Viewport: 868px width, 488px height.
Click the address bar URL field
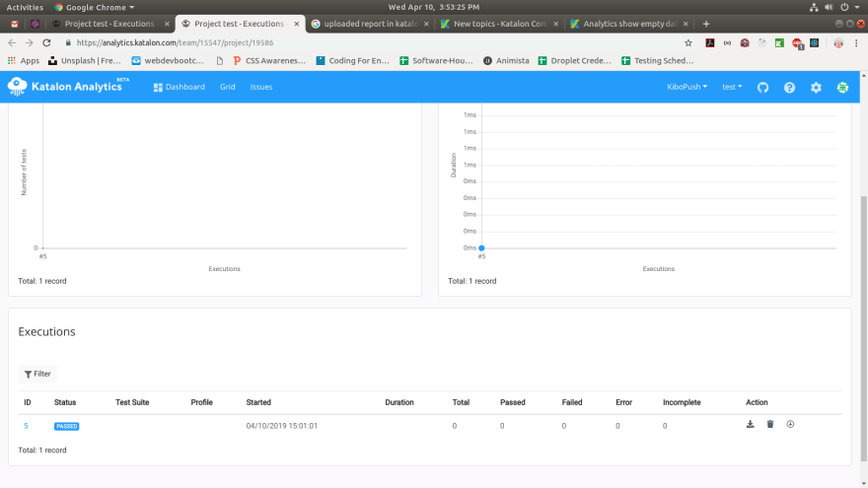(371, 42)
